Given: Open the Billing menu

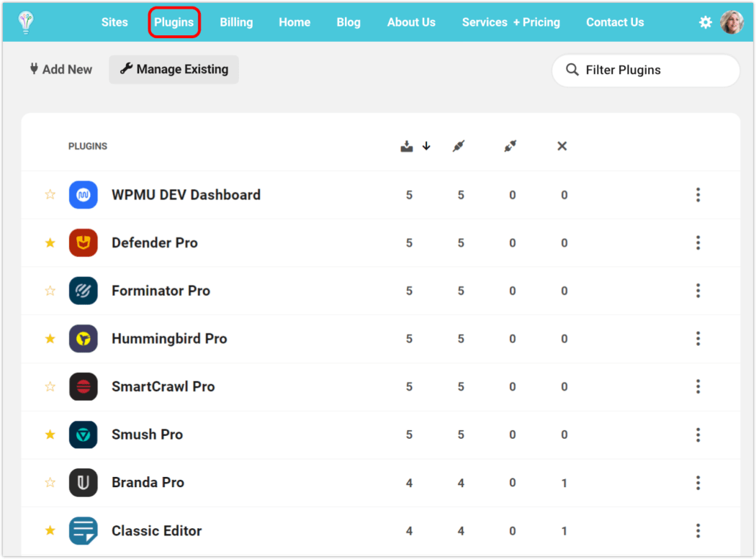Looking at the screenshot, I should click(236, 22).
